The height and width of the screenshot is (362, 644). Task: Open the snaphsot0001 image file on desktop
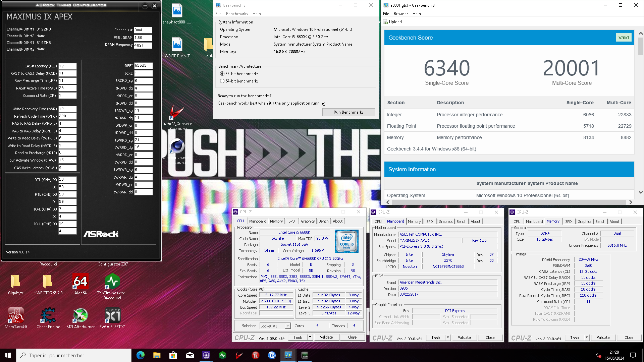pyautogui.click(x=177, y=14)
